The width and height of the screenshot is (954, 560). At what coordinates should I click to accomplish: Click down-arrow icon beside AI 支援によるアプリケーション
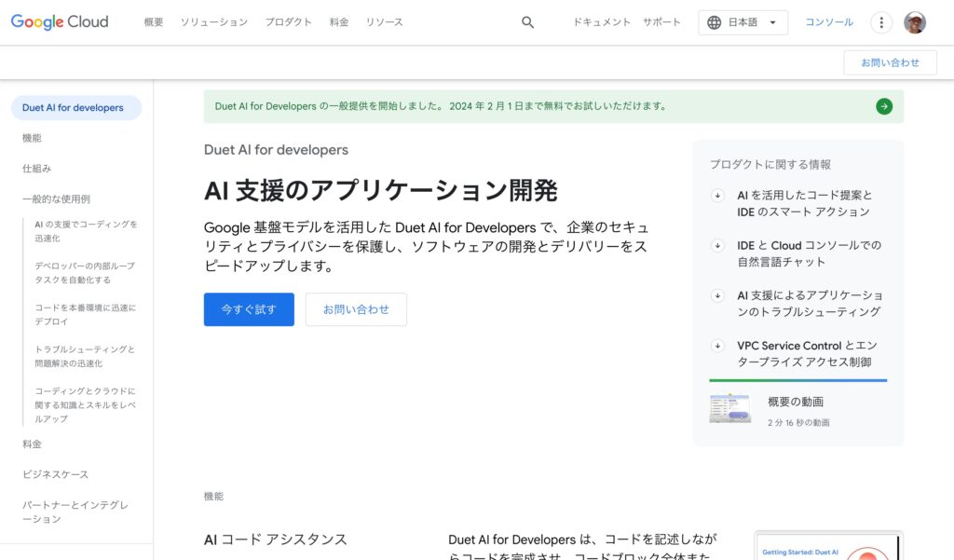[717, 295]
